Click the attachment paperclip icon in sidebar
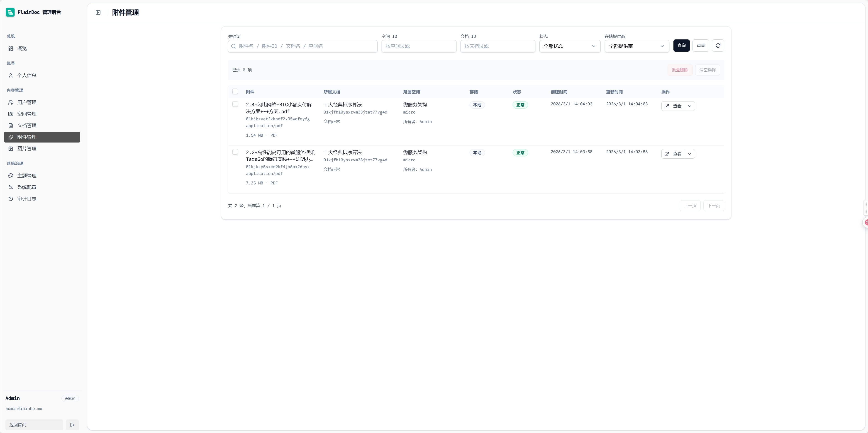This screenshot has height=433, width=868. pos(11,137)
